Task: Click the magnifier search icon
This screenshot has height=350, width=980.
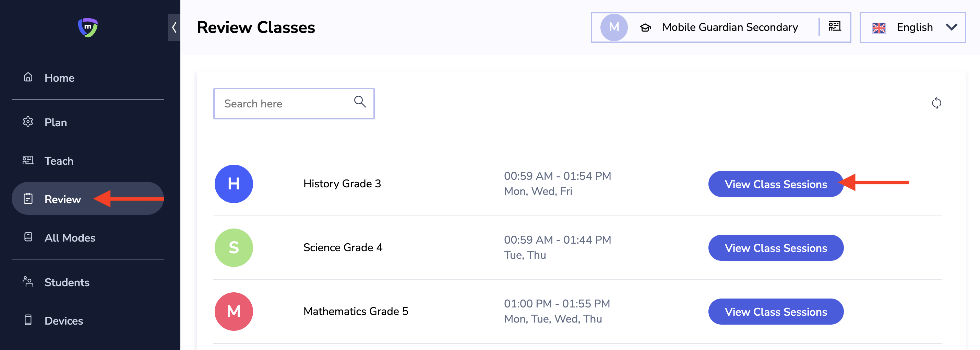Action: 360,102
